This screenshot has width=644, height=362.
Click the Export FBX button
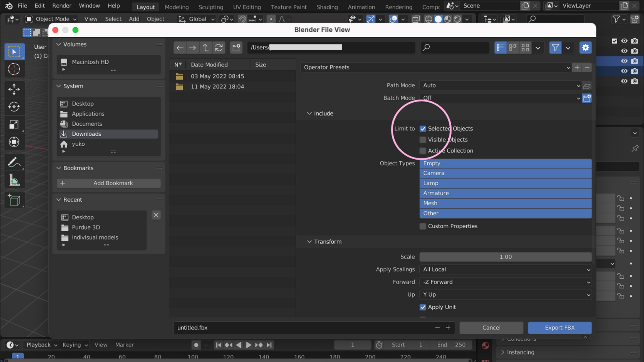560,328
